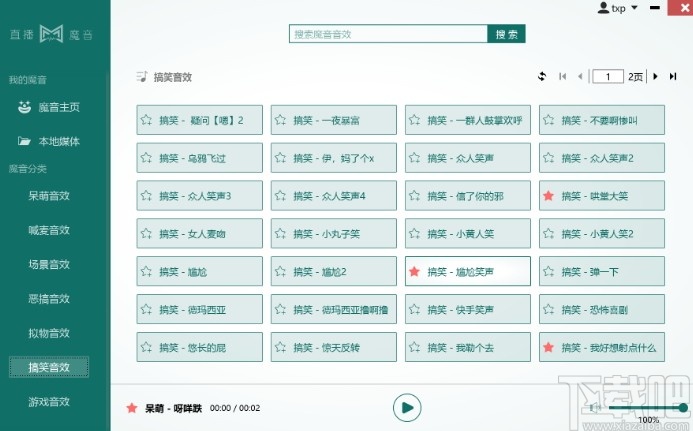This screenshot has width=693, height=431.
Task: Select 搞笑音效 category
Action: click(x=49, y=367)
